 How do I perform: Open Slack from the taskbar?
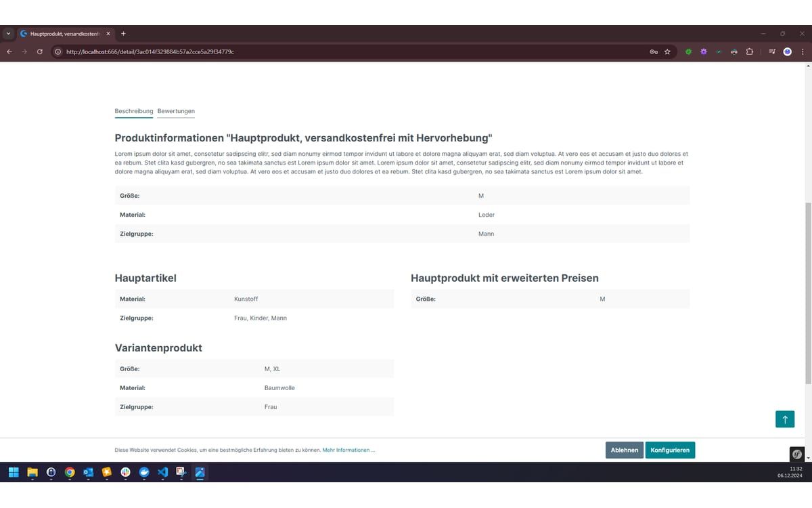coord(125,472)
